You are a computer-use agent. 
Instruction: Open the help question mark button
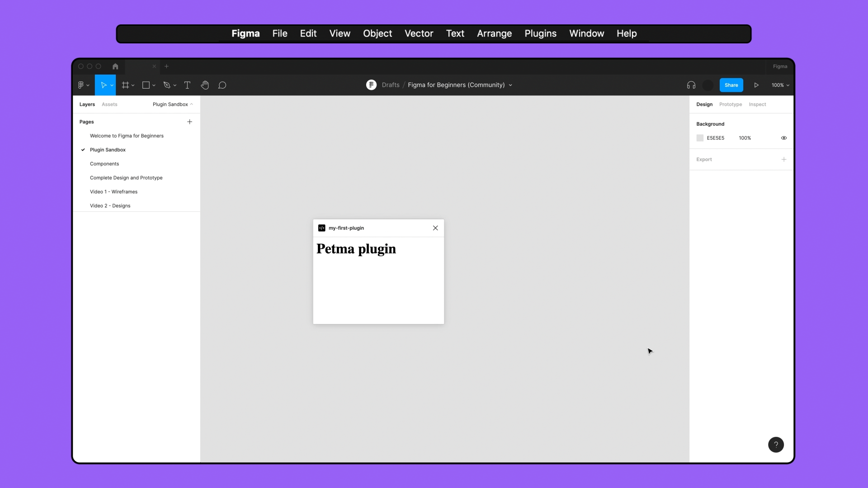[x=776, y=445]
